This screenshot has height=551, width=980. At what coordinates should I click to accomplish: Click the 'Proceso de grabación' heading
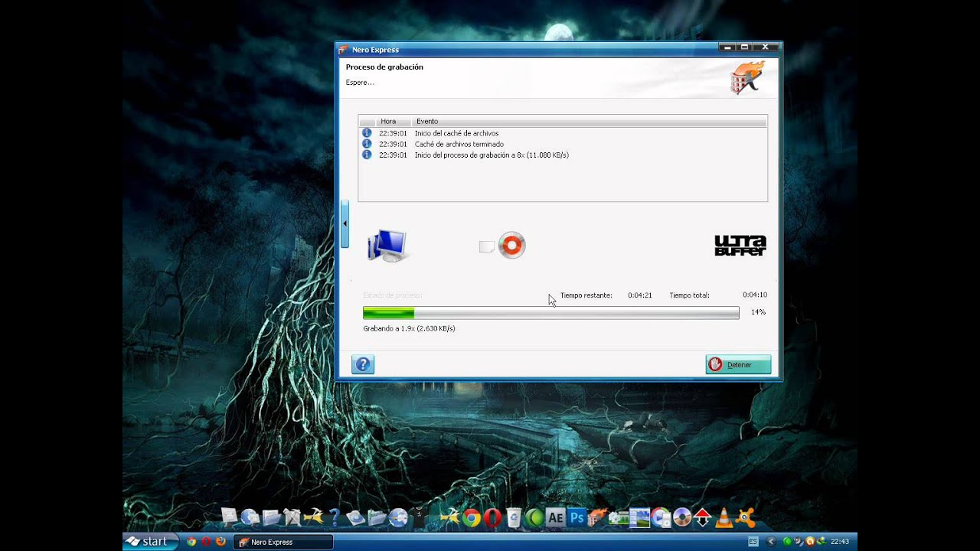[x=384, y=67]
